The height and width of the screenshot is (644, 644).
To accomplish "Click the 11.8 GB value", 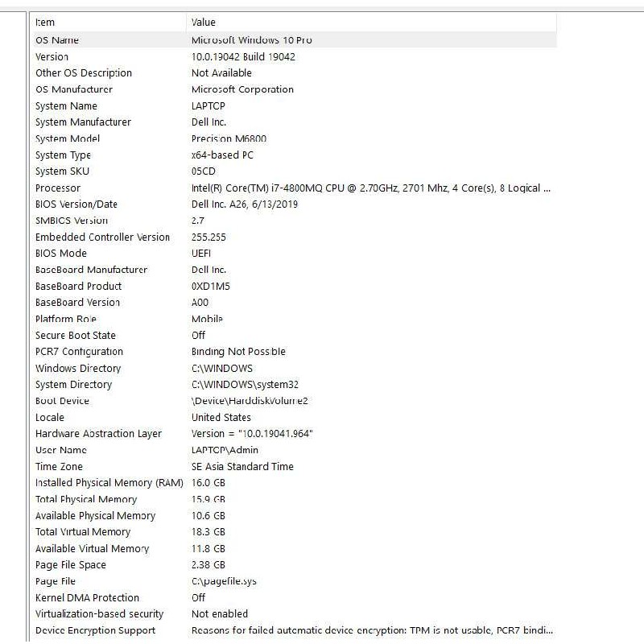I will pos(208,548).
